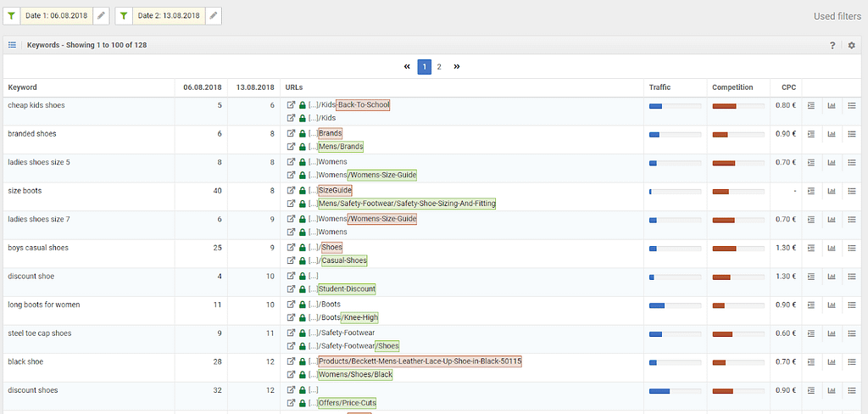Go to the previous page using double arrow
The image size is (868, 414).
click(407, 66)
